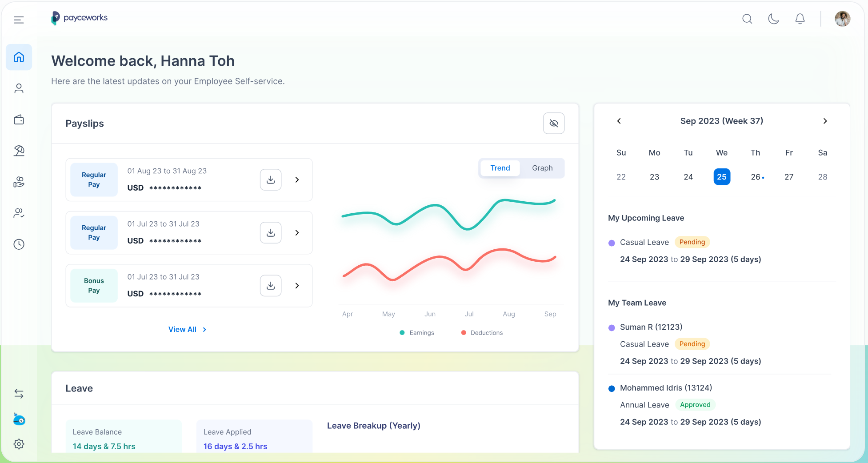
Task: Click the Payceworks logo
Action: 80,18
